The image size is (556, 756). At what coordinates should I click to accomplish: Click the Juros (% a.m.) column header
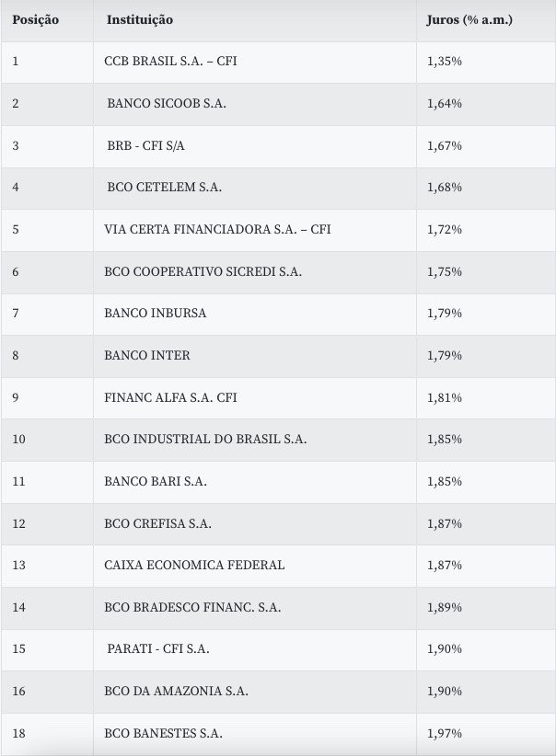(469, 19)
